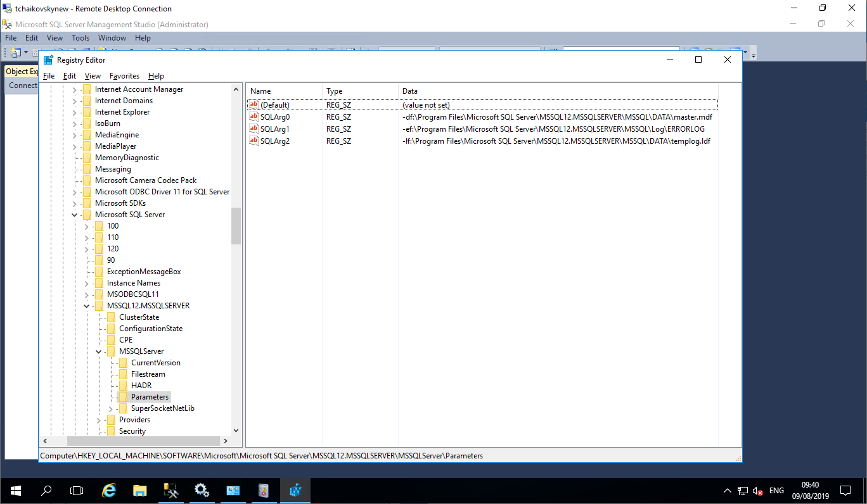Image resolution: width=867 pixels, height=504 pixels.
Task: Select Microsoft Camera Codec Pack key
Action: pos(146,180)
